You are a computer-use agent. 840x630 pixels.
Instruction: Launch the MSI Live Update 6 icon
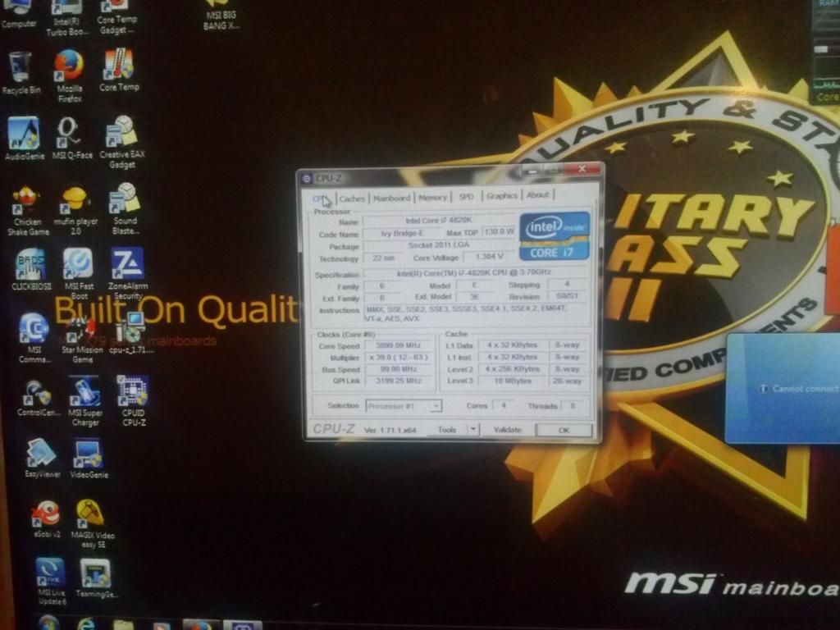(52, 582)
